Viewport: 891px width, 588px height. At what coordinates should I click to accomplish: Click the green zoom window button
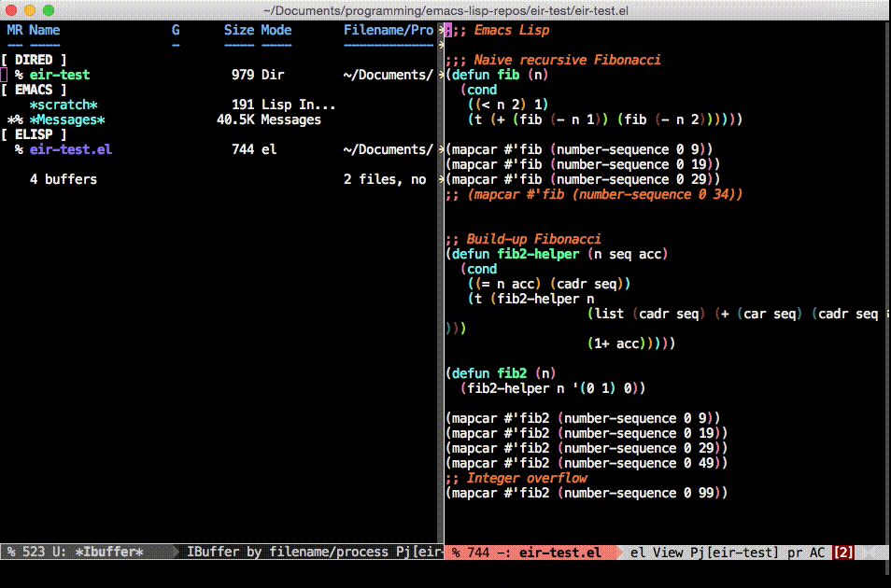click(49, 10)
